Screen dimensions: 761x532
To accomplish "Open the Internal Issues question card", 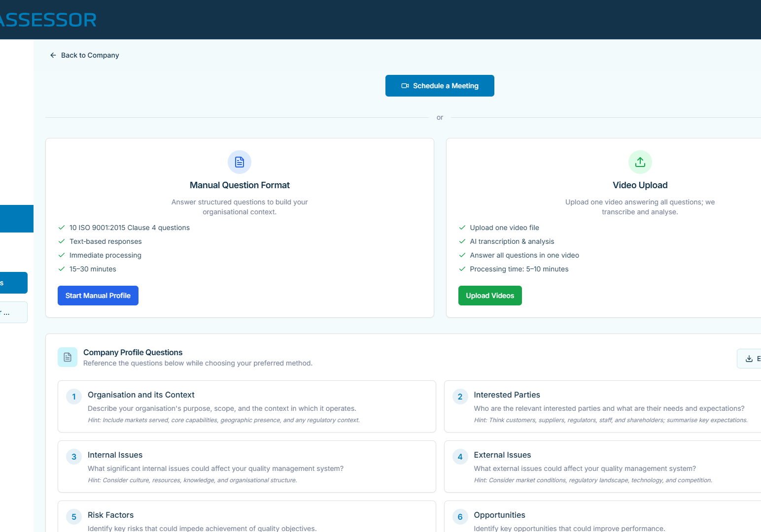I will pos(246,466).
